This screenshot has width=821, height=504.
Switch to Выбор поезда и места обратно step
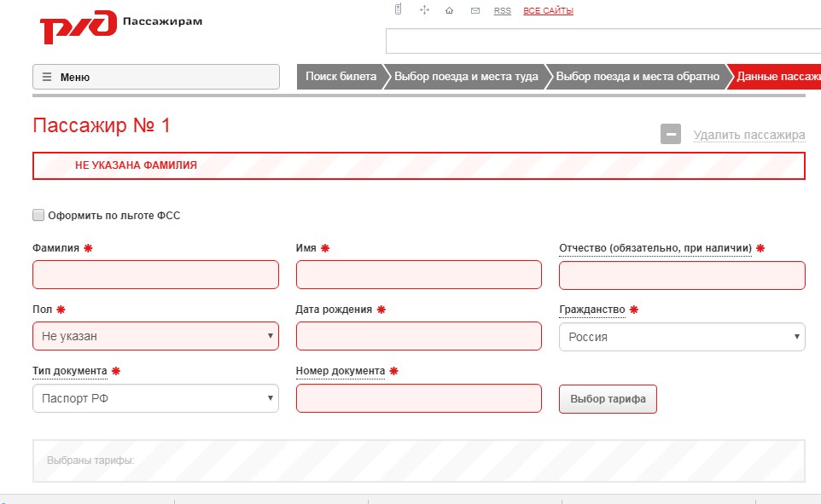(638, 77)
